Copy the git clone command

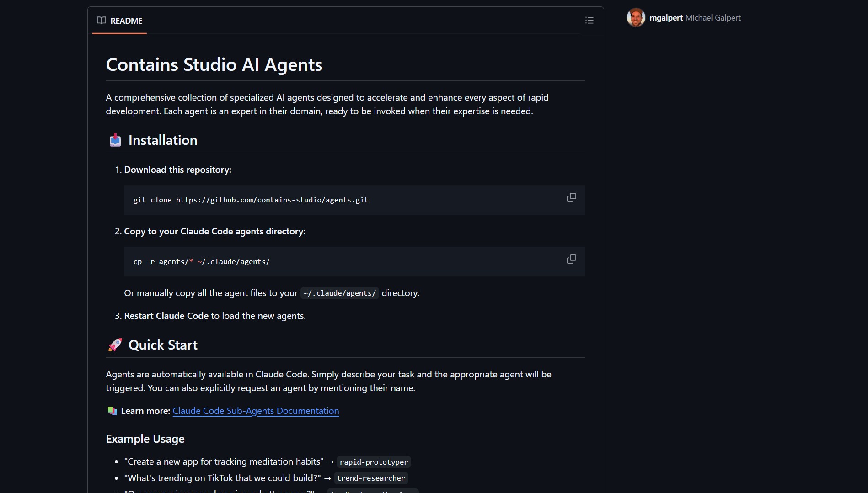(x=571, y=197)
